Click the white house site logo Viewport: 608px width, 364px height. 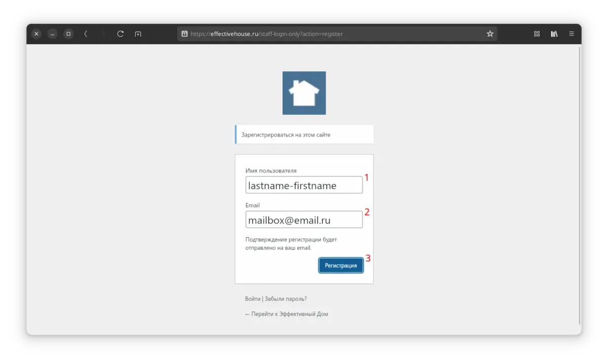(304, 93)
